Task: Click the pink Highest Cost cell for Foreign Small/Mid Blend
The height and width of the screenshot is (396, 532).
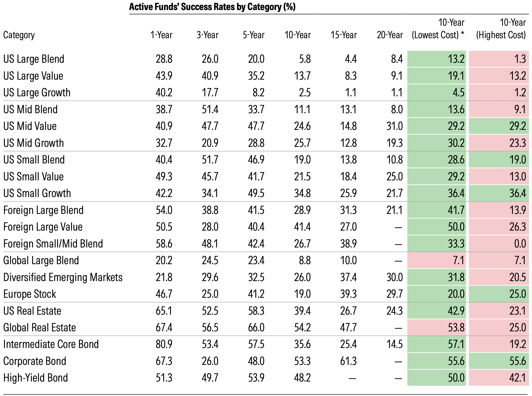Action: click(x=499, y=244)
